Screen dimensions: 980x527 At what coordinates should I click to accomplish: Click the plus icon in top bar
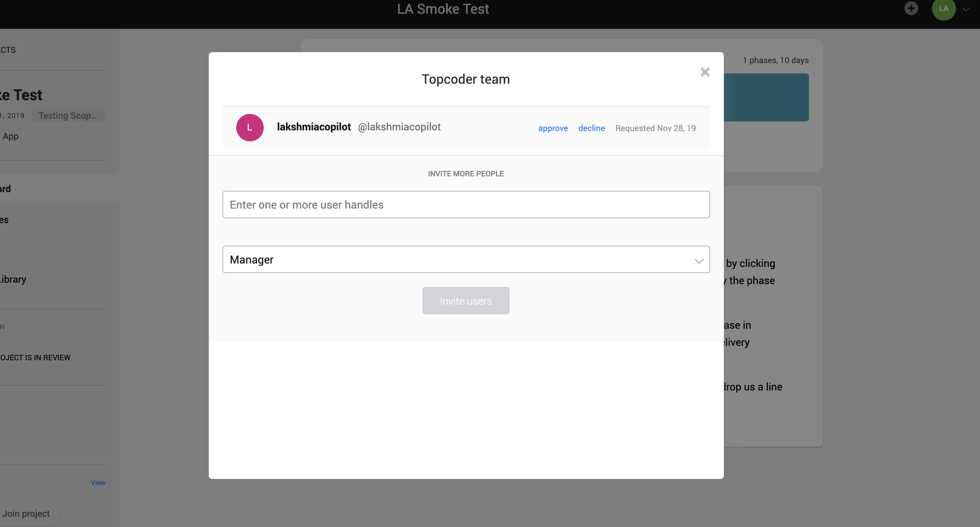pyautogui.click(x=911, y=8)
